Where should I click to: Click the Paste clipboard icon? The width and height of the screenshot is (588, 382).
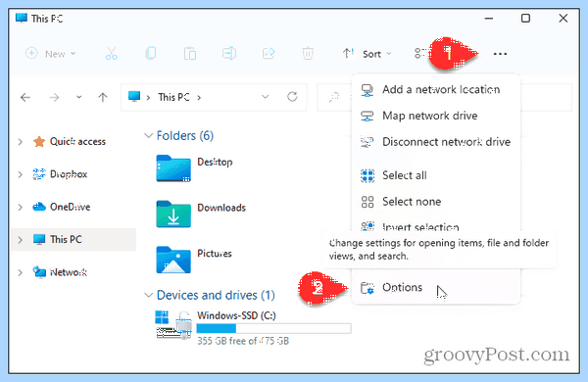(x=190, y=54)
